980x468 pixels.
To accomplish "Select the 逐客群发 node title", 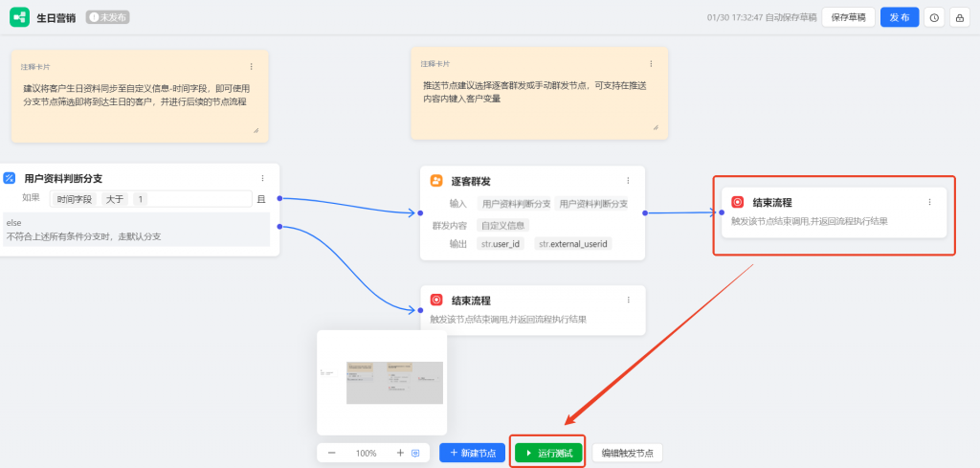I will (x=471, y=181).
